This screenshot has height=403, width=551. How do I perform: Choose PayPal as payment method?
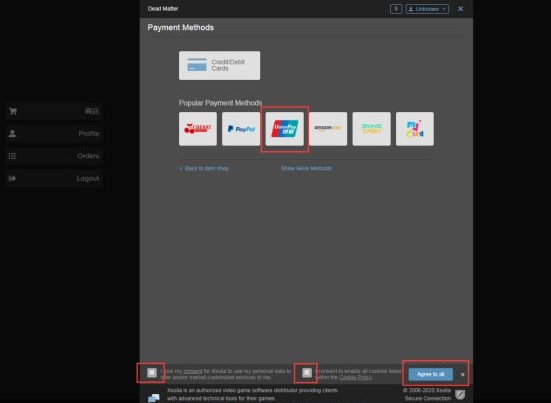pyautogui.click(x=241, y=129)
